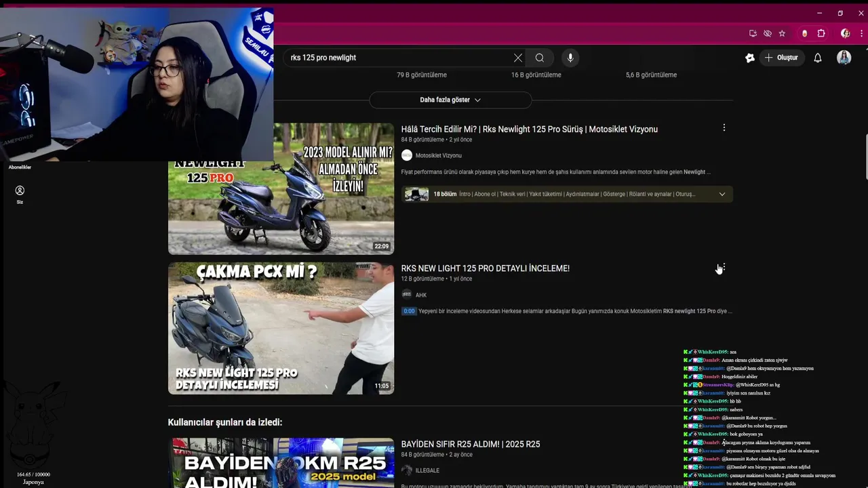Go to AHK channel name

420,295
